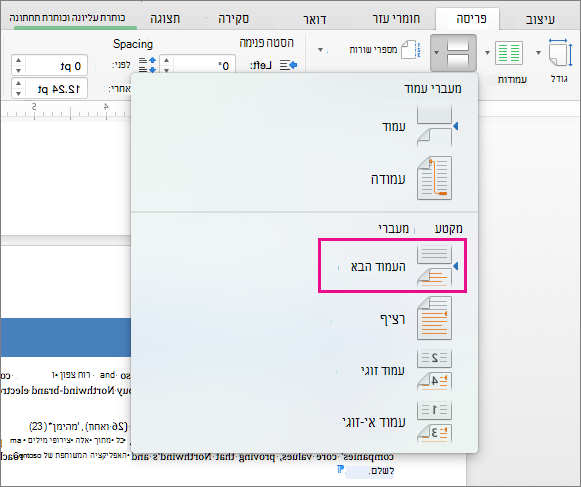Viewport: 581px width, 487px height.
Task: Open the דואר (Mailings) tab
Action: tap(314, 19)
